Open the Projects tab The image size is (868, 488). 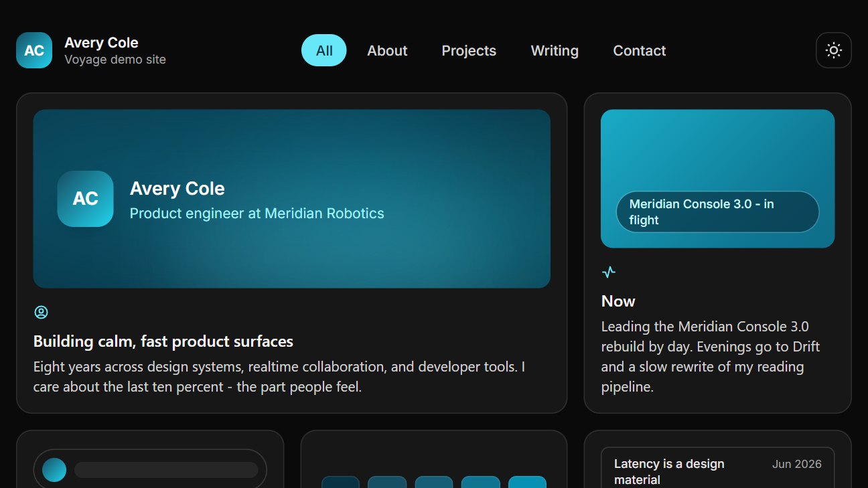point(469,50)
